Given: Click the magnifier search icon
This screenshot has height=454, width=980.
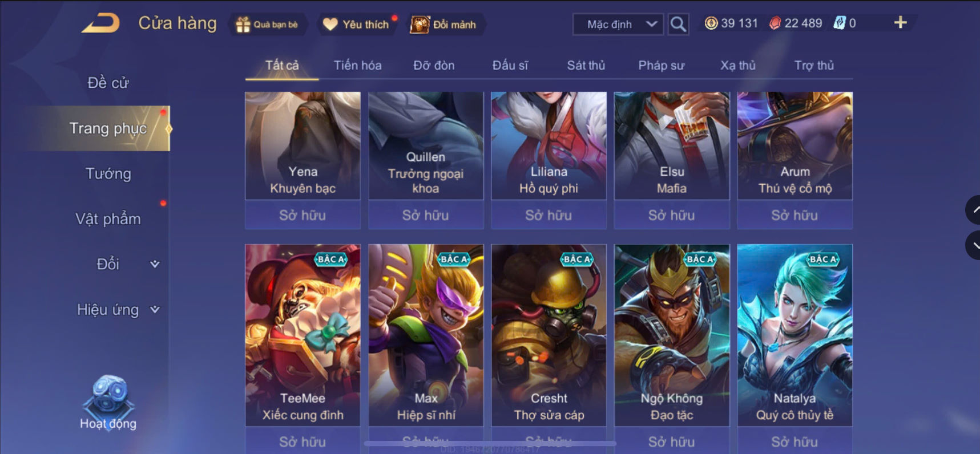Looking at the screenshot, I should (678, 25).
